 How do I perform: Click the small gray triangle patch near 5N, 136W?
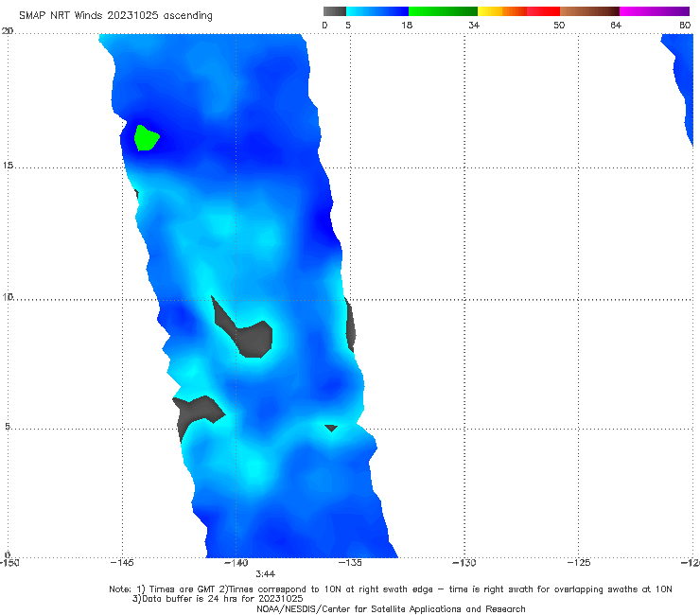pos(331,428)
